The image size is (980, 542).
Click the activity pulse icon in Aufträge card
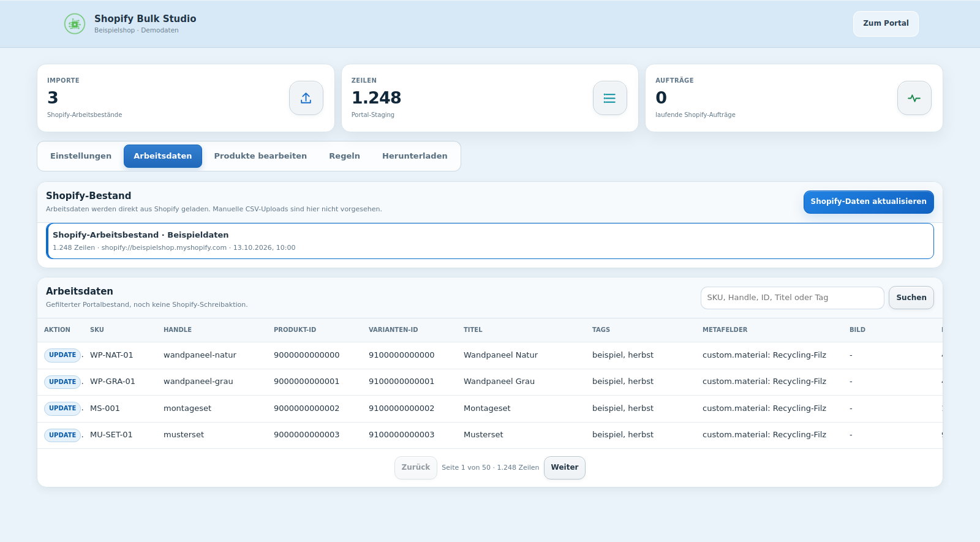(x=914, y=98)
